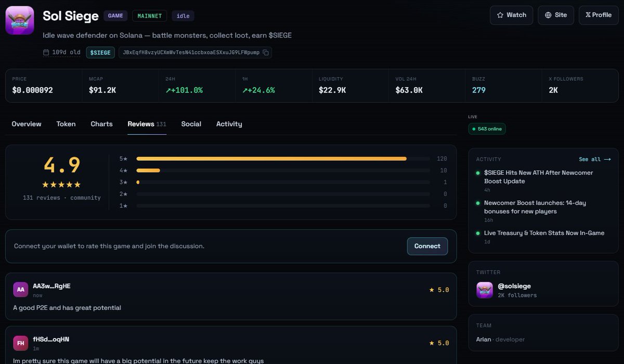The image size is (624, 364).
Task: Switch to the Overview tab
Action: [27, 124]
